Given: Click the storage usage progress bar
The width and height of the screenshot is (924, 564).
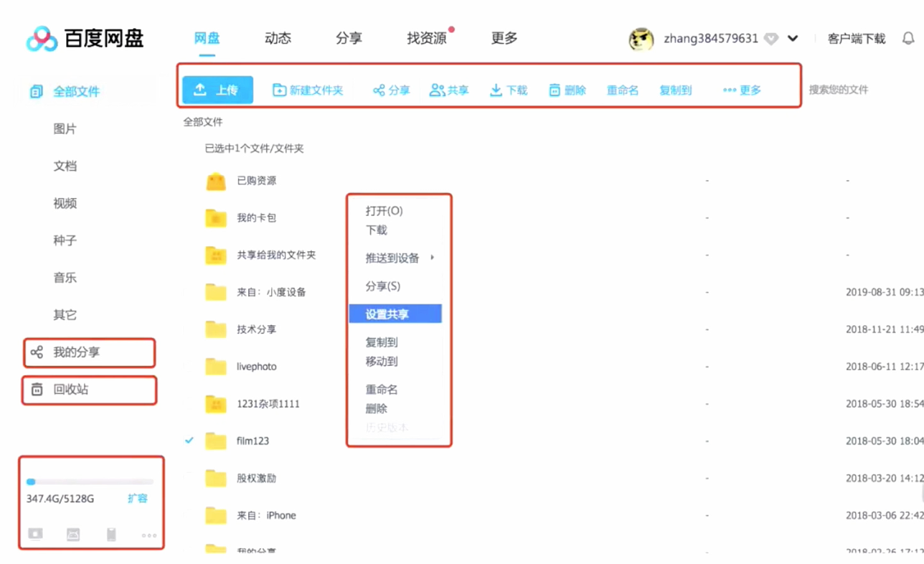Looking at the screenshot, I should click(x=90, y=481).
